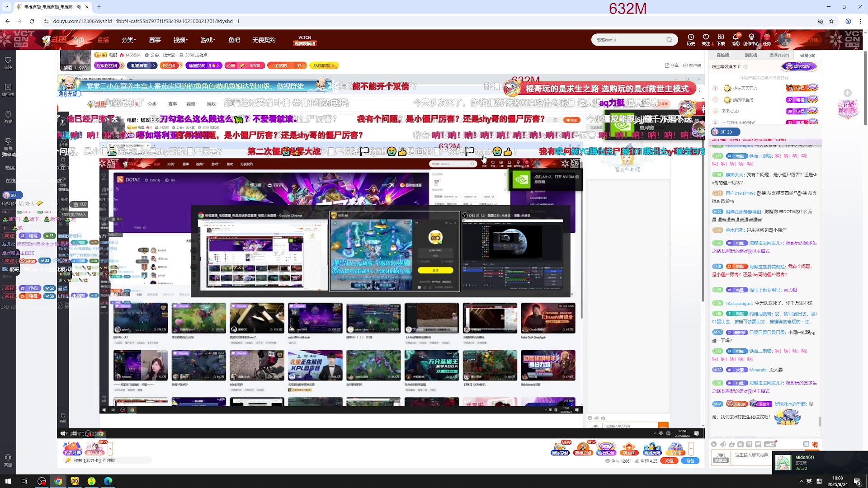Open the 任务 gift box icon
The height and width of the screenshot is (488, 868).
(767, 39)
